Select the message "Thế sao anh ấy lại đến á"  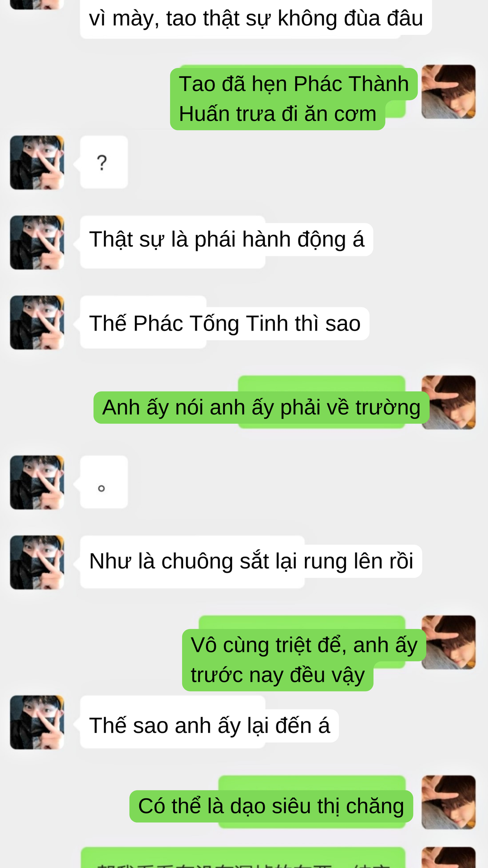209,726
